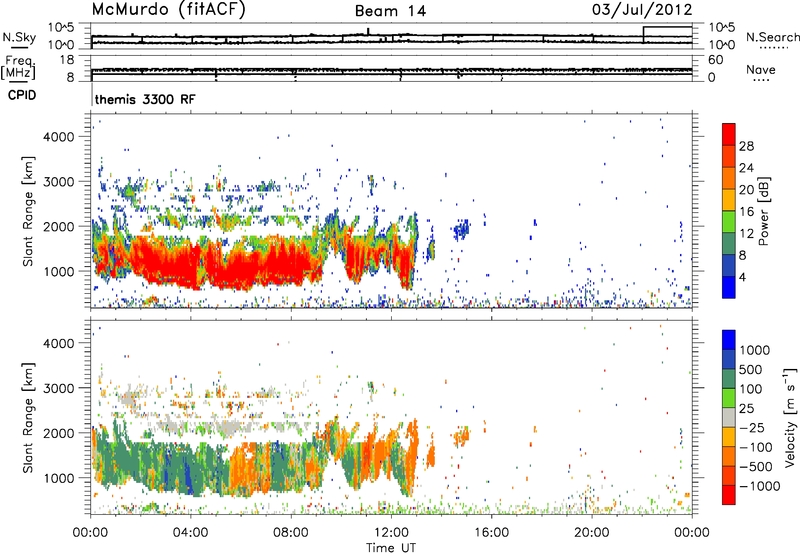Click the isolated blue echo patch near 15:00 in power panel
Image resolution: width=800 pixels, height=554 pixels.
[461, 229]
